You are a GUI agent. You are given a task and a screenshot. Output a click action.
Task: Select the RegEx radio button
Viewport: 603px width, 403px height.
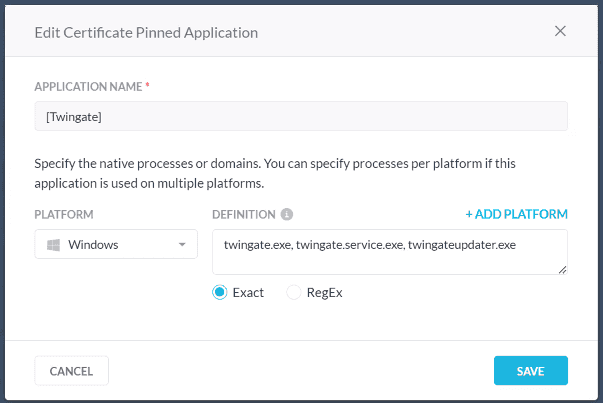click(x=294, y=293)
